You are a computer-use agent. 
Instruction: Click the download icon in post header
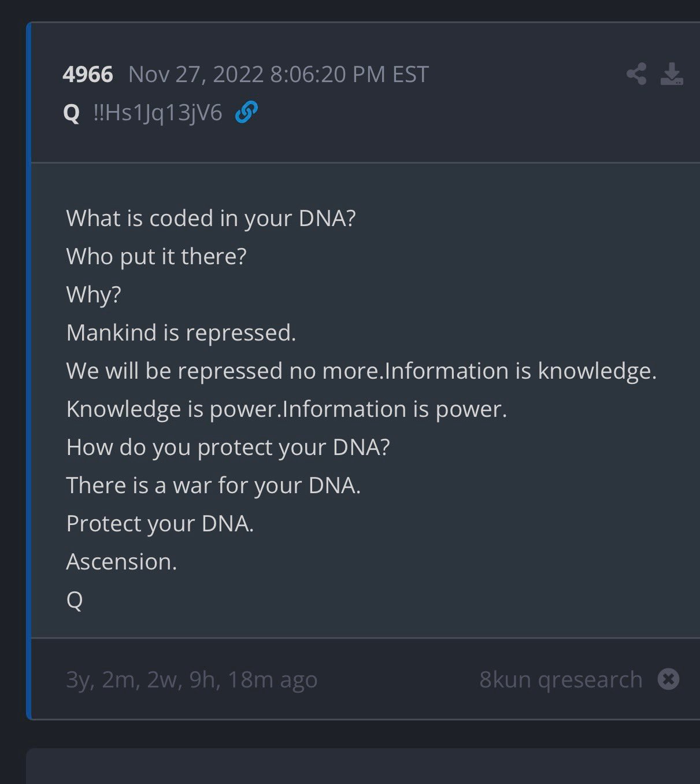672,74
